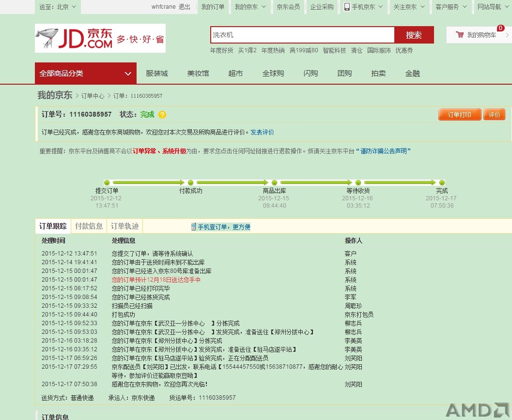Screen dimensions: 512x420
Task: Open the 全部商品分类 category dropdown
Action: tap(86, 74)
